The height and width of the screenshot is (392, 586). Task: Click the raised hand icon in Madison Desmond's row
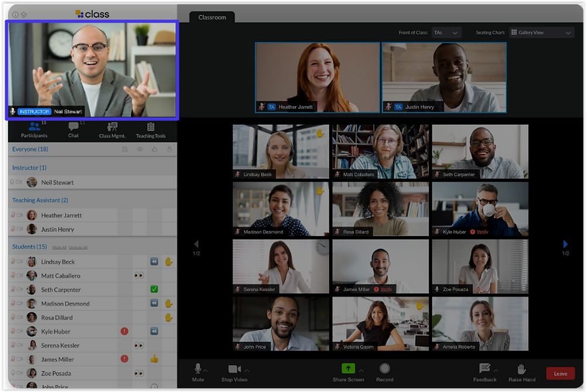tap(169, 303)
